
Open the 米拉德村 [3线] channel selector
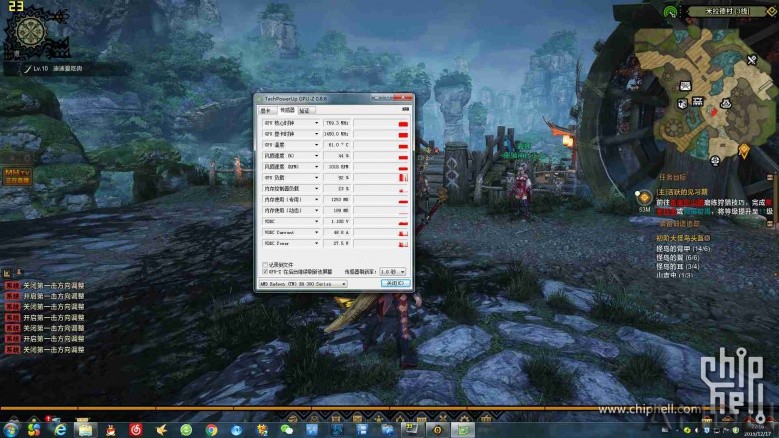pyautogui.click(x=728, y=11)
